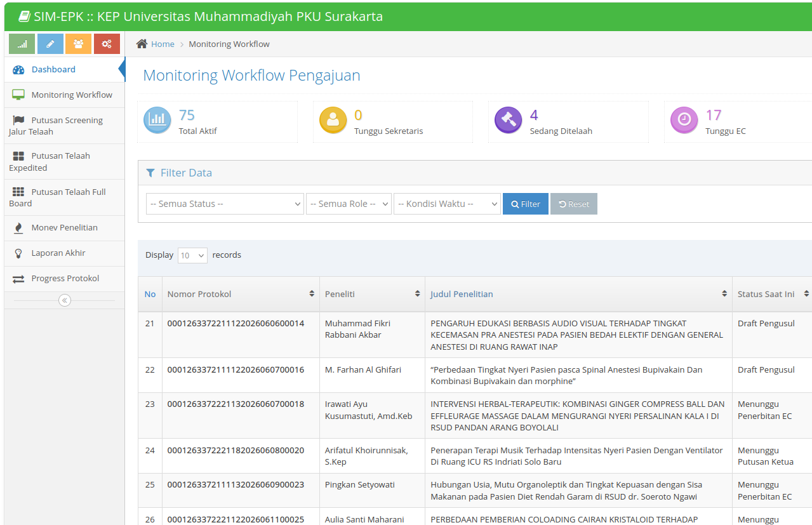
Task: Open the Semua Role dropdown
Action: (349, 204)
